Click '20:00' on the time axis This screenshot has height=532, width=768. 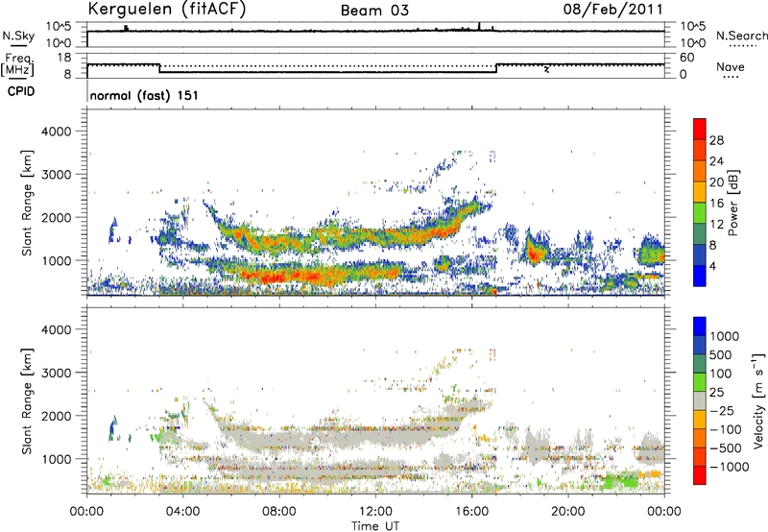pyautogui.click(x=567, y=512)
